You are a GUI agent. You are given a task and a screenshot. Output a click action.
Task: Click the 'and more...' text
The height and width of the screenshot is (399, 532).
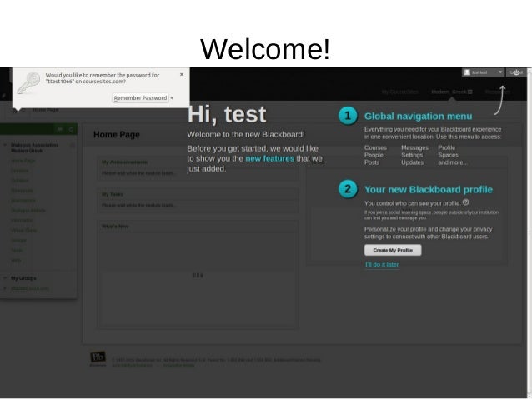pyautogui.click(x=452, y=162)
